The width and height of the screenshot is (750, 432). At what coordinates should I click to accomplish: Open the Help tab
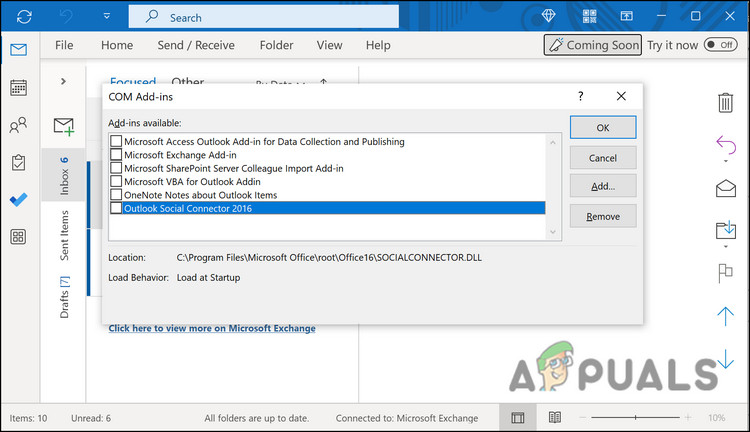coord(378,45)
